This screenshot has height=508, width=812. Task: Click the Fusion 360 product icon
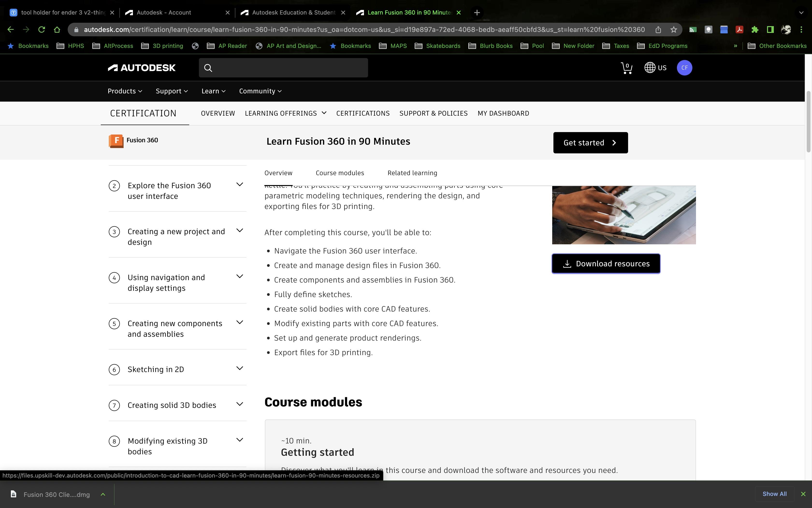pyautogui.click(x=116, y=141)
